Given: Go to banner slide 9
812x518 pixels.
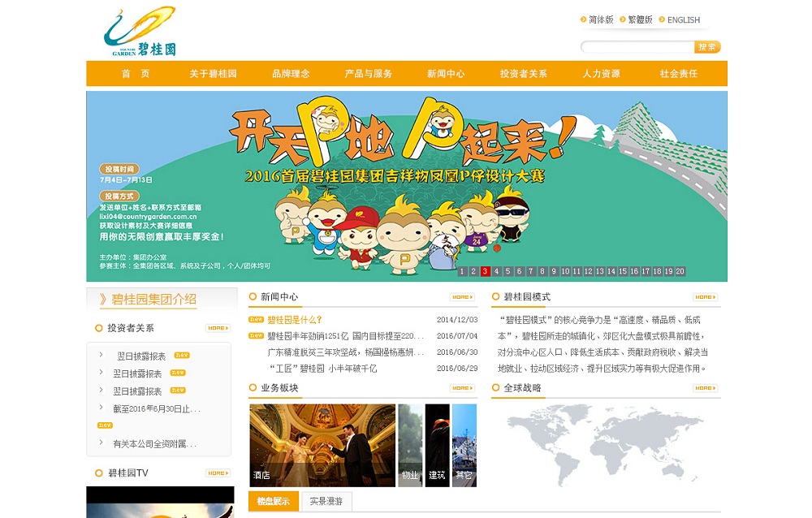Looking at the screenshot, I should (x=554, y=271).
